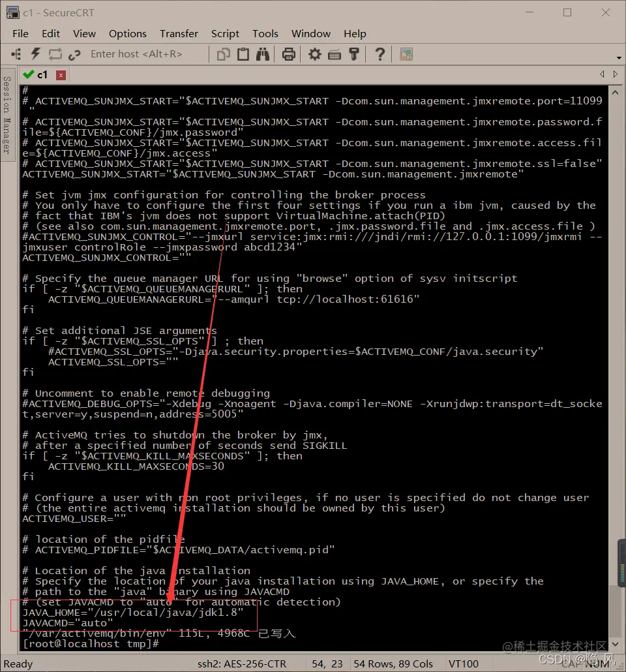Click the Ready status bar text

click(18, 664)
